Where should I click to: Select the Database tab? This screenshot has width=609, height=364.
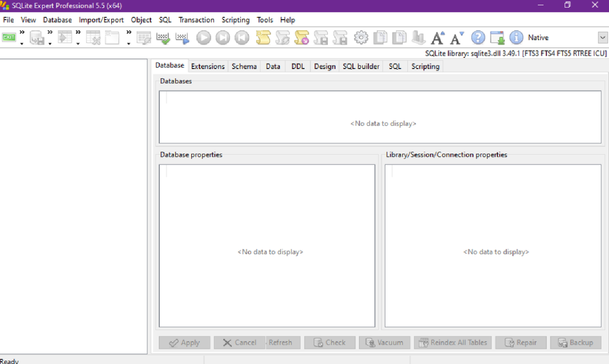tap(170, 66)
